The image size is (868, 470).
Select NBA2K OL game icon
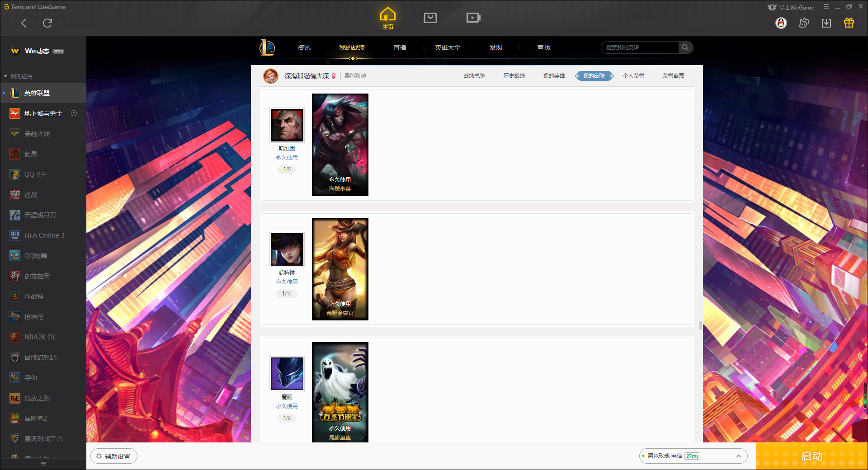(15, 337)
